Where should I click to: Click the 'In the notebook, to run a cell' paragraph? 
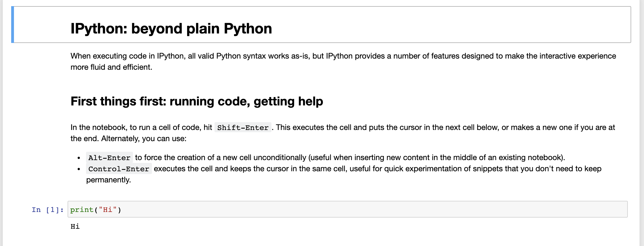[343, 133]
